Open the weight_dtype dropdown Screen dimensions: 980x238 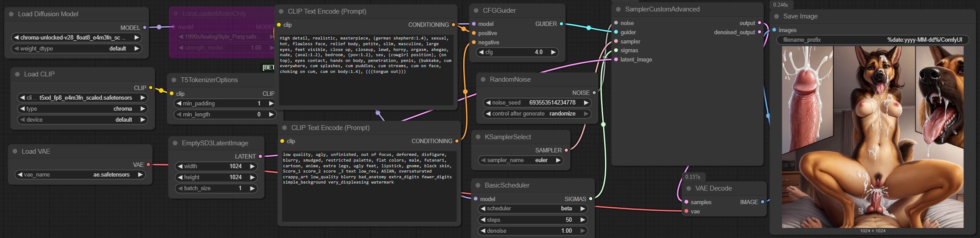point(77,49)
